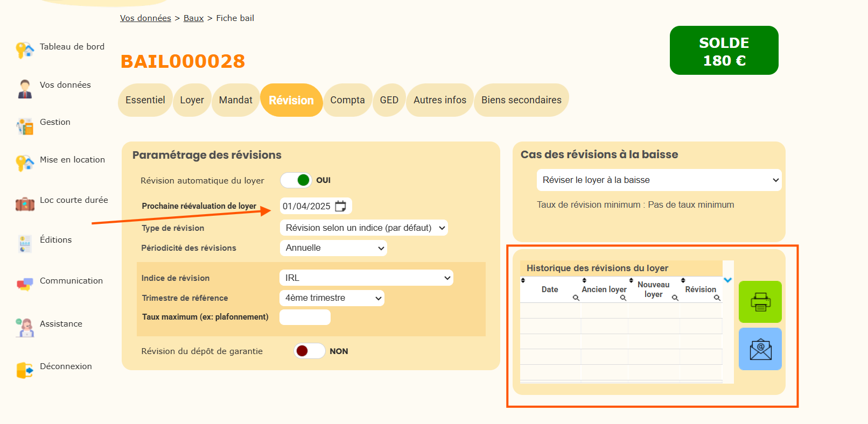Open Assistance support agent icon
The height and width of the screenshot is (424, 868).
coord(25,328)
